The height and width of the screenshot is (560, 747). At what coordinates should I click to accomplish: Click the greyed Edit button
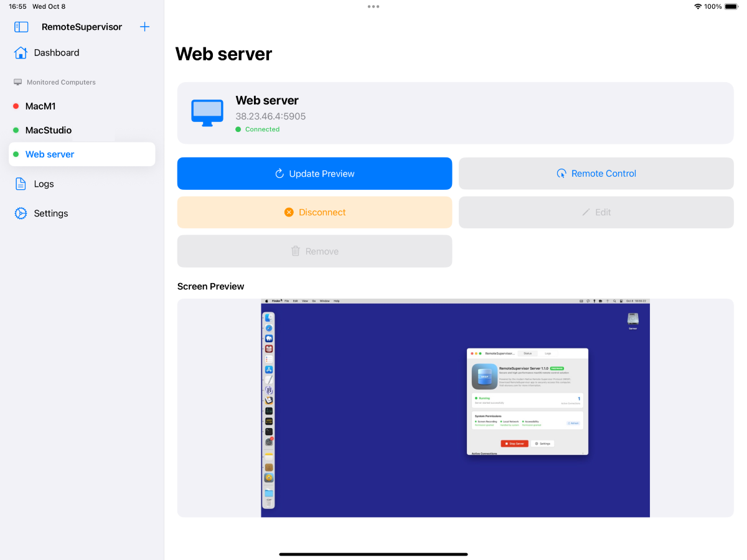click(596, 212)
